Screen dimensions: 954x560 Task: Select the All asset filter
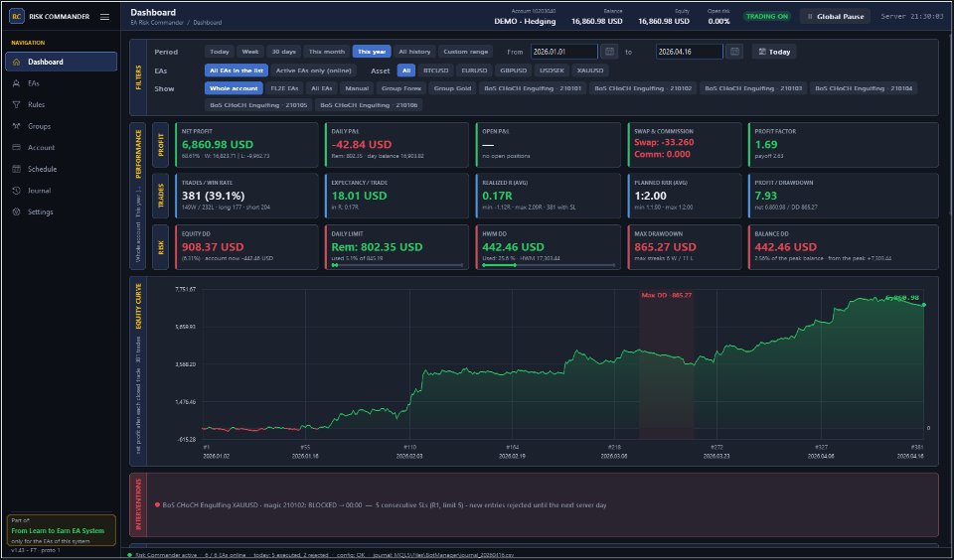click(x=406, y=70)
